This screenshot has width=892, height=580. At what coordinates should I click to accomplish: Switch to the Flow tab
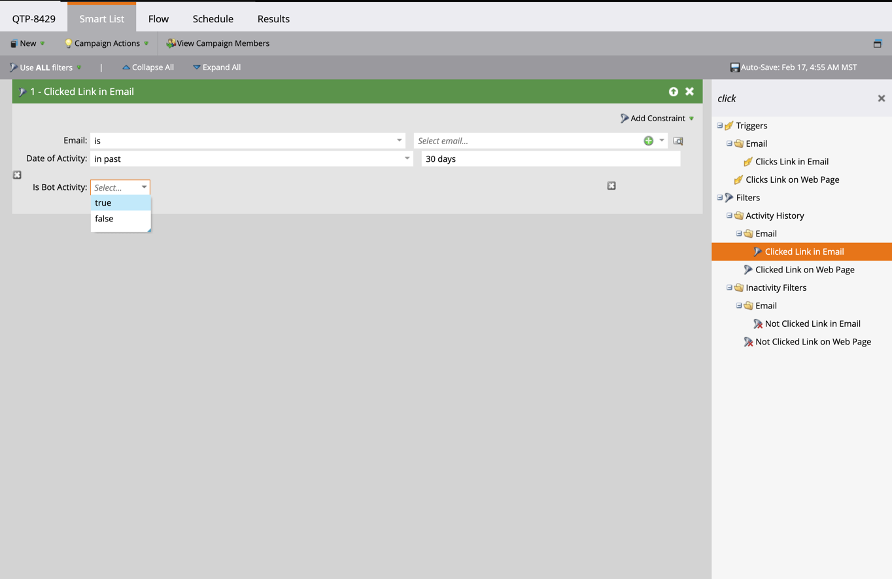(x=158, y=19)
